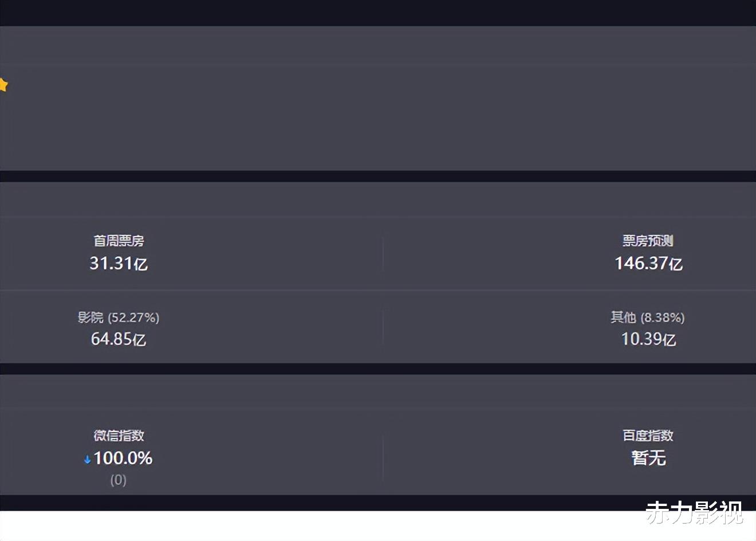Viewport: 756px width, 541px height.
Task: Click the 31.31亿 first-week box office value
Action: click(x=119, y=264)
